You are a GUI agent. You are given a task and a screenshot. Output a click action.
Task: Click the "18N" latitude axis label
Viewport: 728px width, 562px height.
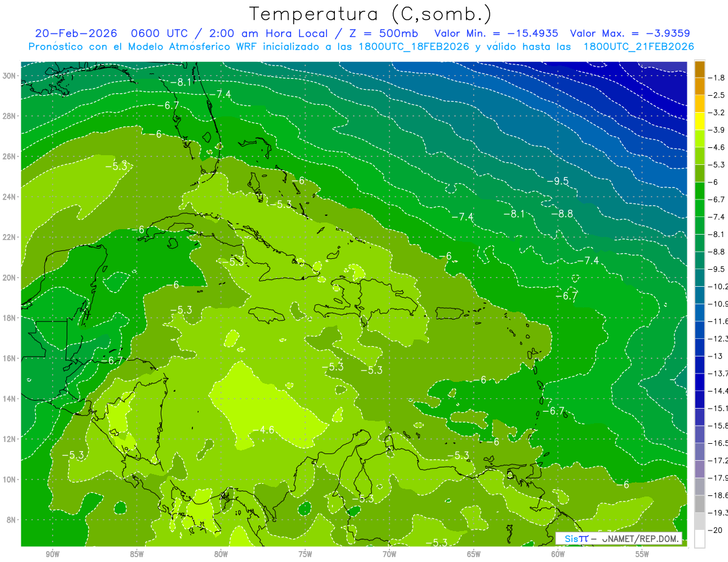[x=10, y=318]
